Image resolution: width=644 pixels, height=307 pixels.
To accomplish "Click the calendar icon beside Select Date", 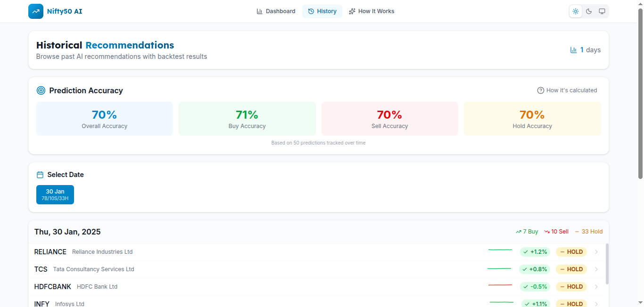I will (x=40, y=175).
